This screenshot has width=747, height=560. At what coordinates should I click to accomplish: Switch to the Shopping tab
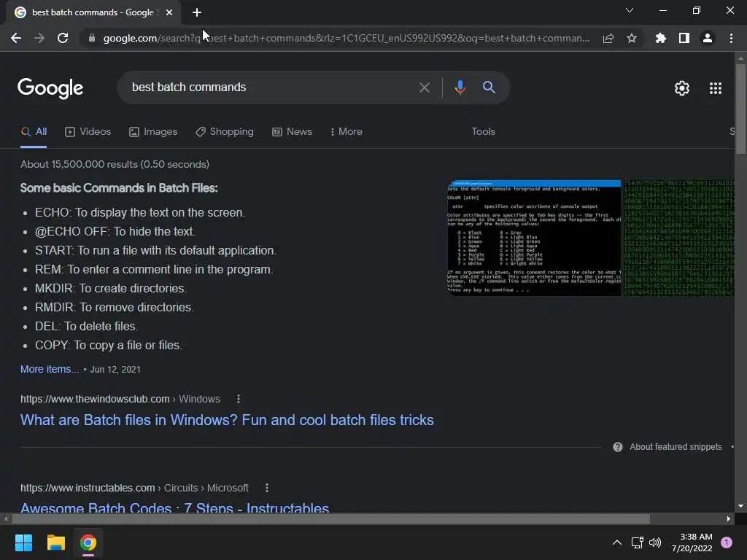[x=225, y=132]
